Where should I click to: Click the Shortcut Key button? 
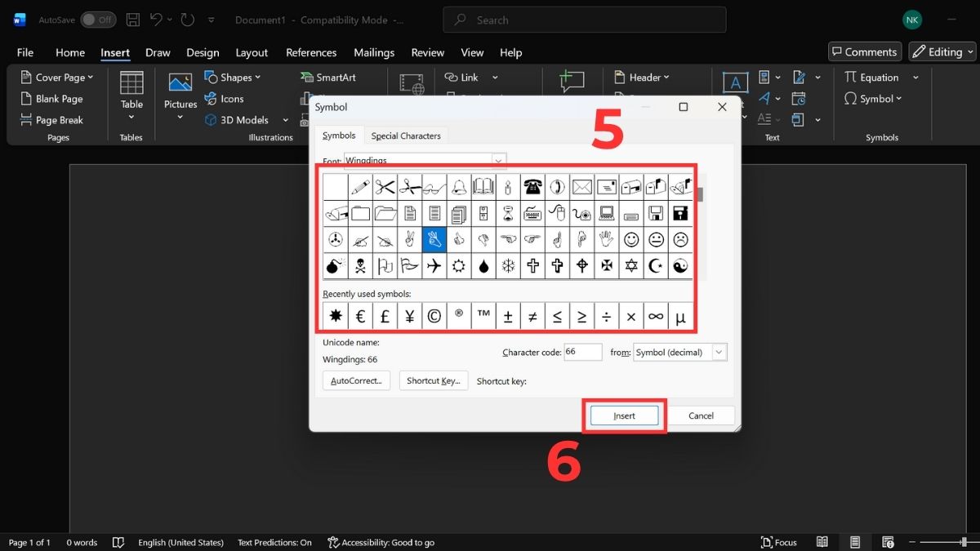pos(434,380)
